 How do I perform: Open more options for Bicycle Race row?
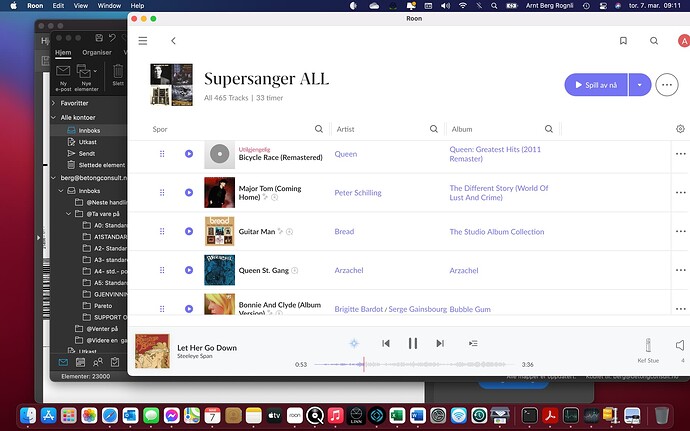(x=680, y=154)
